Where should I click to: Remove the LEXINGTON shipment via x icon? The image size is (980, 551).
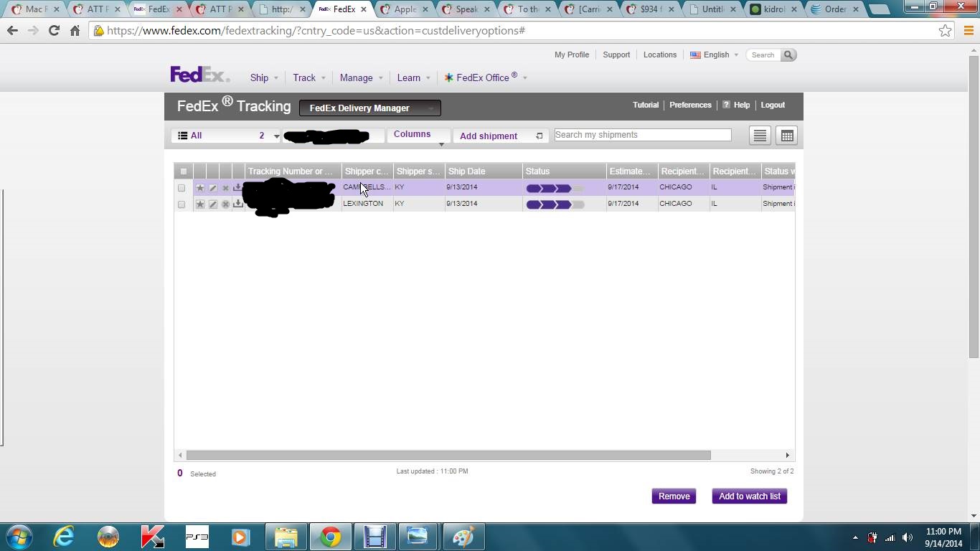click(225, 204)
